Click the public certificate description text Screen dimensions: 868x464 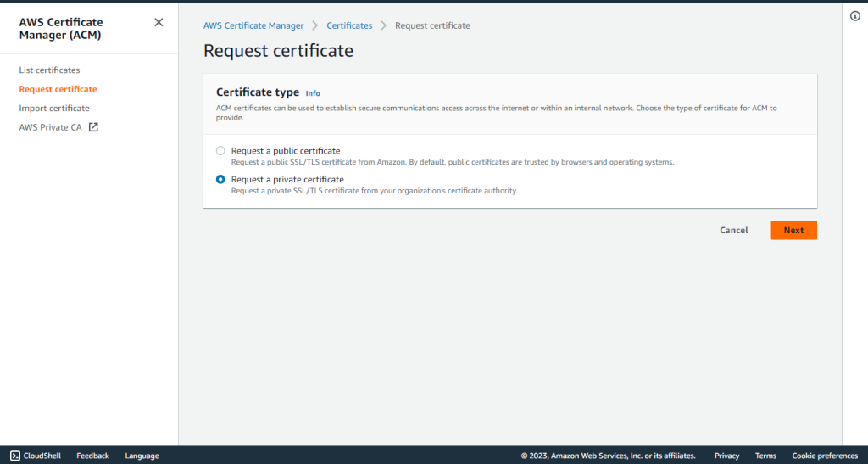tap(453, 162)
